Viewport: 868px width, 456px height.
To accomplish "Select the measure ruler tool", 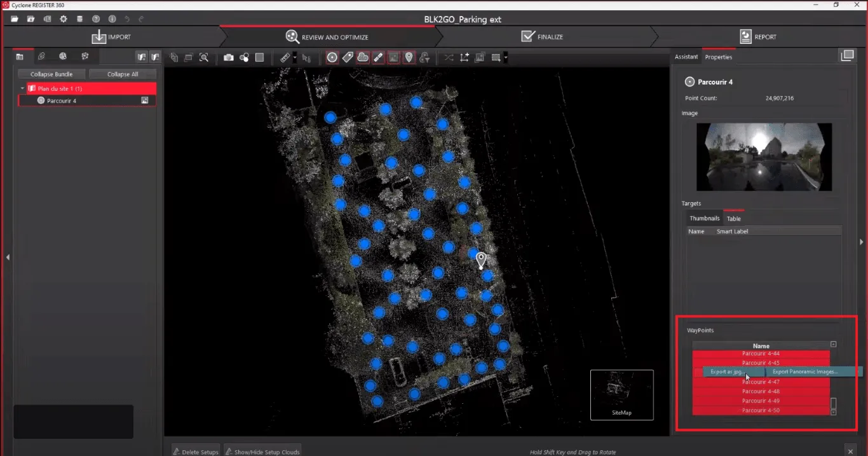I will [285, 58].
